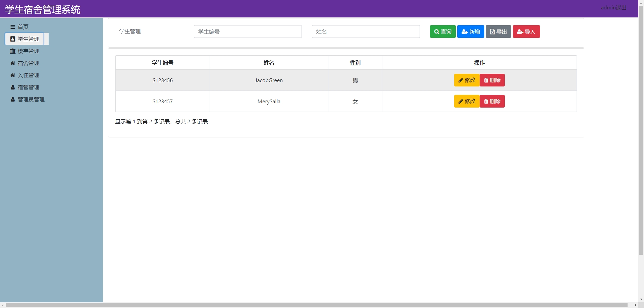The height and width of the screenshot is (308, 644).
Task: Click the horizontal scrollbar left arrow
Action: (x=3, y=305)
